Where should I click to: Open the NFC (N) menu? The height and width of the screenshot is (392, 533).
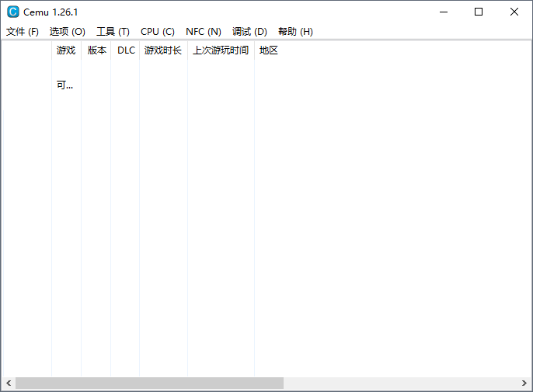[x=204, y=32]
